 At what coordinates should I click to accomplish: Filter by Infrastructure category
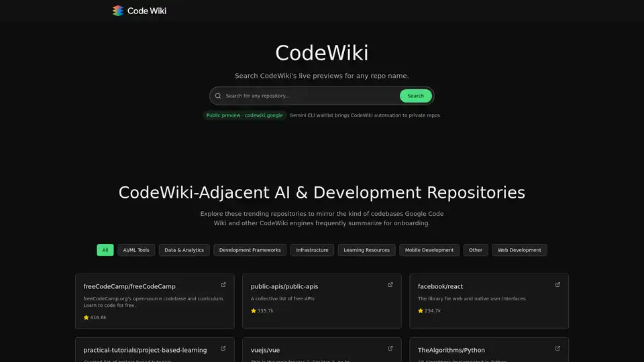click(312, 250)
